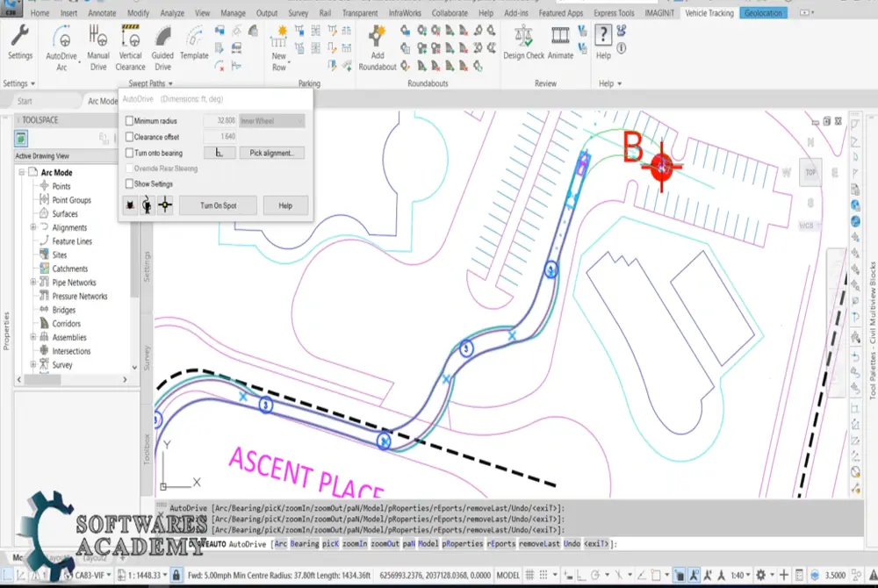878x588 pixels.
Task: Click the Toolspace scroll right arrow
Action: click(x=125, y=379)
